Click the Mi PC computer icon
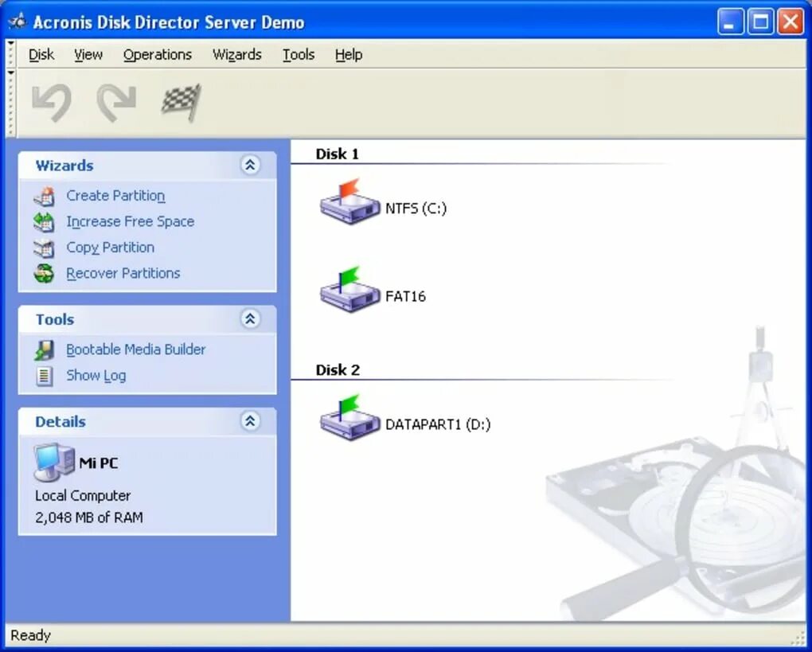The width and height of the screenshot is (812, 652). coord(54,463)
